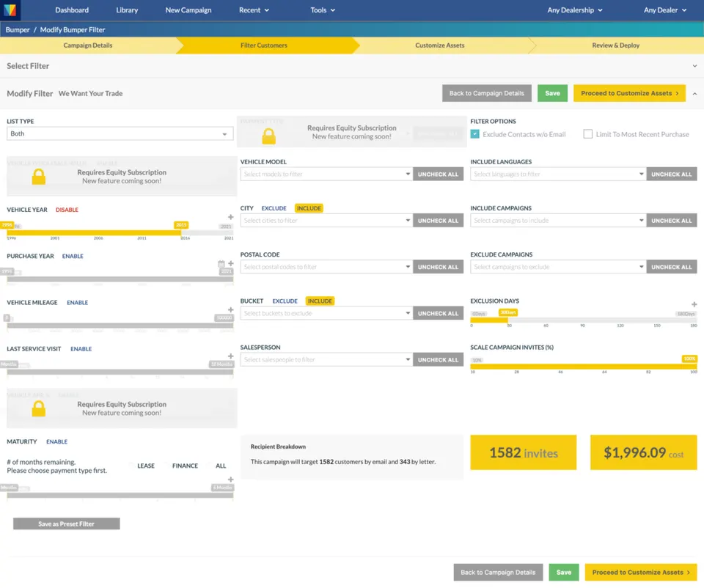Image resolution: width=704 pixels, height=588 pixels.
Task: Click the plus icon for Exclusion Days
Action: (x=694, y=304)
